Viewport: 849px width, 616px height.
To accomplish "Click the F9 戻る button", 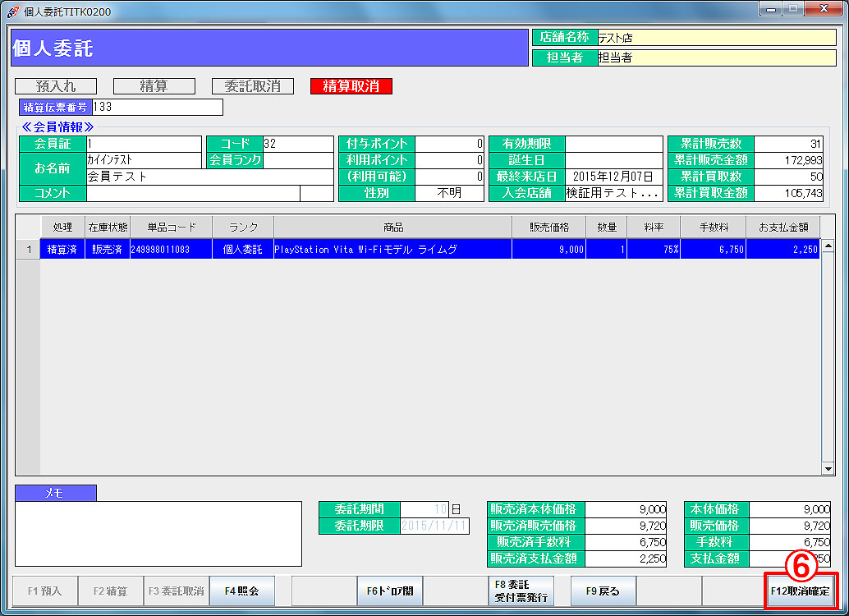I will pos(603,591).
